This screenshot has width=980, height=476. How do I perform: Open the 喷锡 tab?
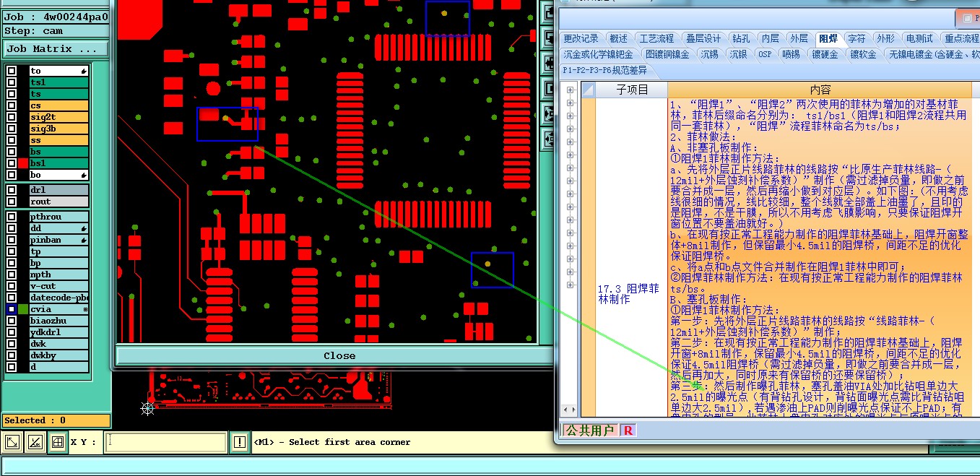pos(791,54)
